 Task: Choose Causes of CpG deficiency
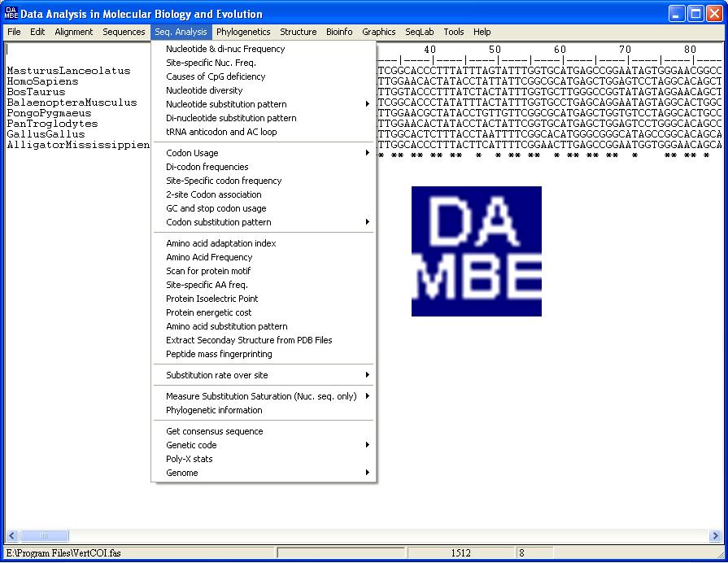click(216, 76)
